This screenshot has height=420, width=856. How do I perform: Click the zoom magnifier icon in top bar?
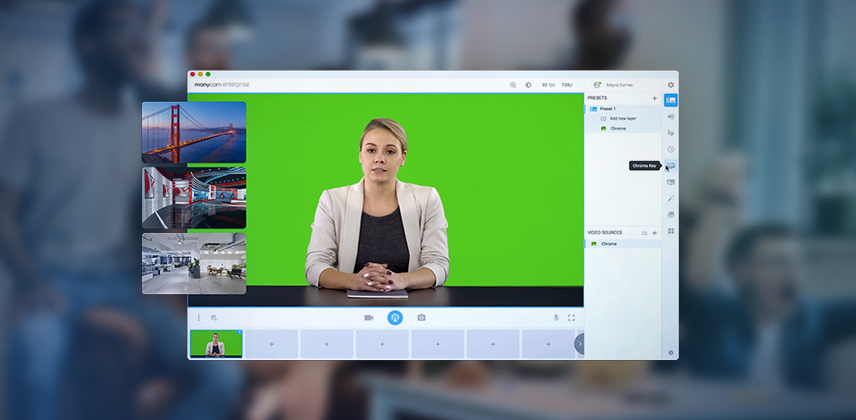pyautogui.click(x=513, y=85)
